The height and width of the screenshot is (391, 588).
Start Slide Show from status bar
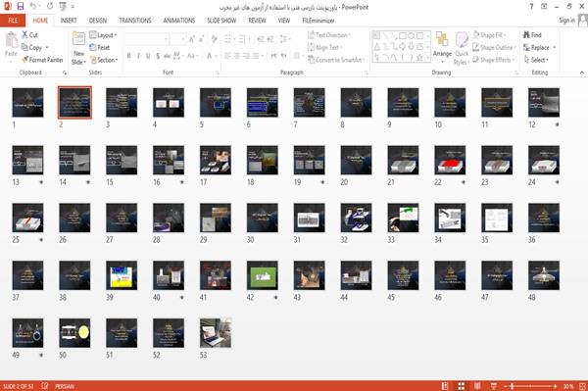pos(494,386)
